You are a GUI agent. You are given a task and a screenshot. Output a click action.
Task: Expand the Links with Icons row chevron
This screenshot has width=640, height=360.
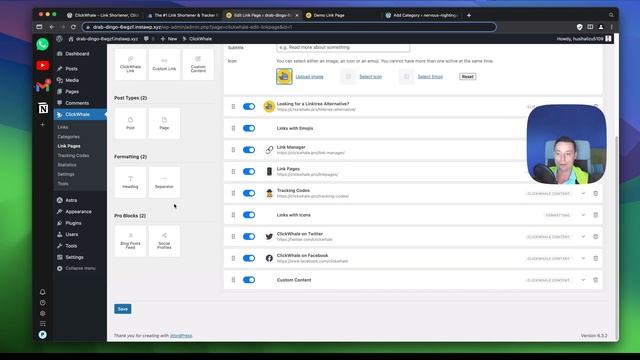click(583, 215)
